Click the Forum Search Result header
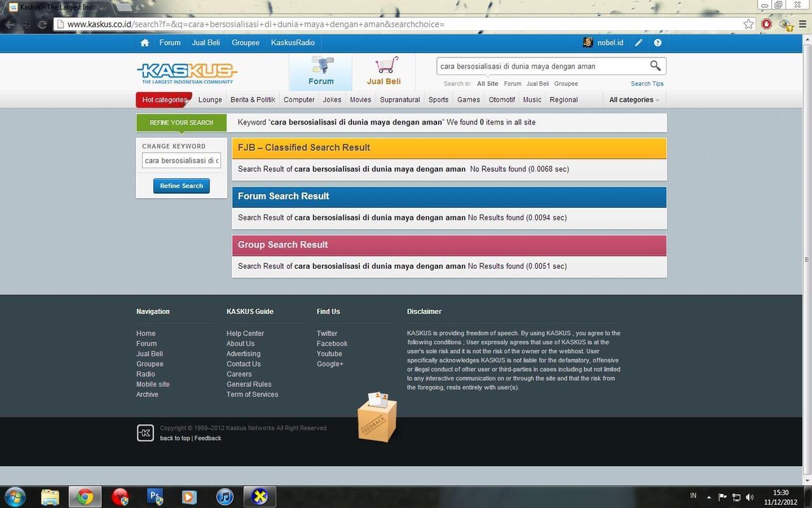The height and width of the screenshot is (508, 812). tap(449, 196)
